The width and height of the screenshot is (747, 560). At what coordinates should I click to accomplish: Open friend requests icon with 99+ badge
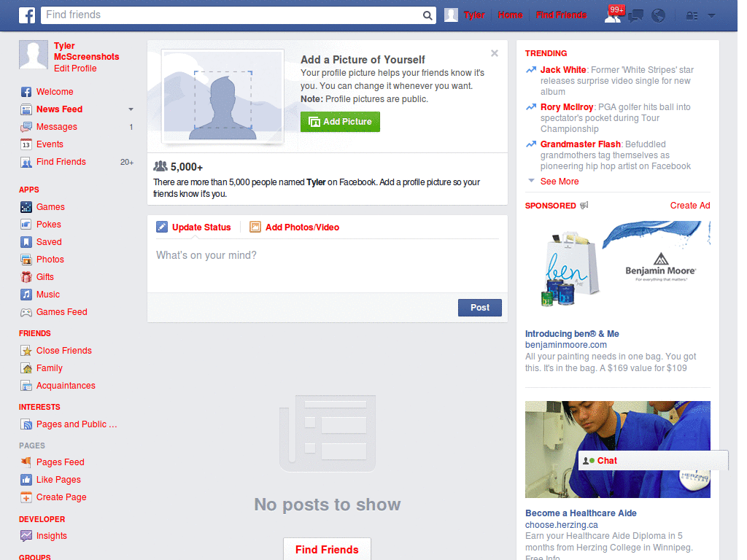pos(613,15)
